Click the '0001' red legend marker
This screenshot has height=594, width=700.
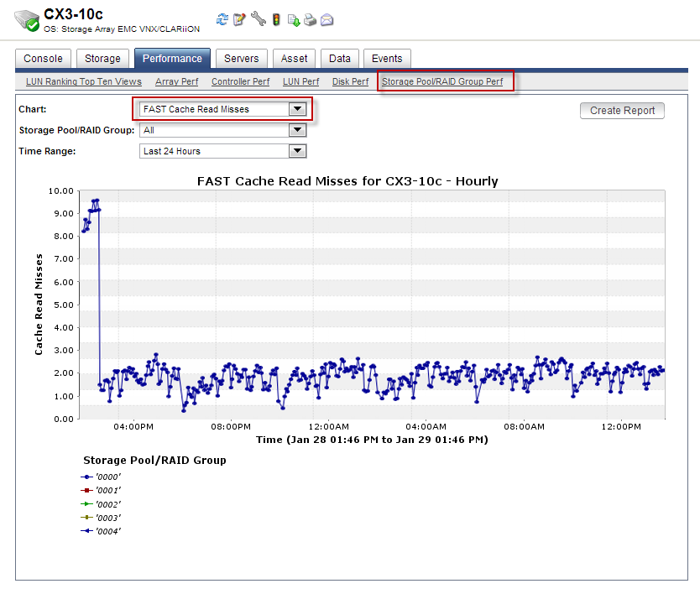(x=86, y=491)
